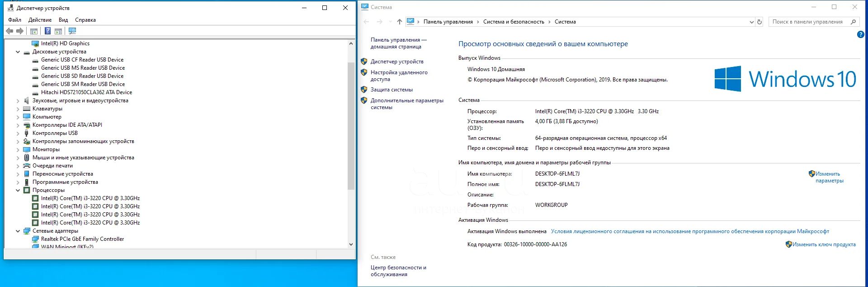The width and height of the screenshot is (868, 287).
Task: Expand the Клавиатуры node
Action: pos(18,109)
